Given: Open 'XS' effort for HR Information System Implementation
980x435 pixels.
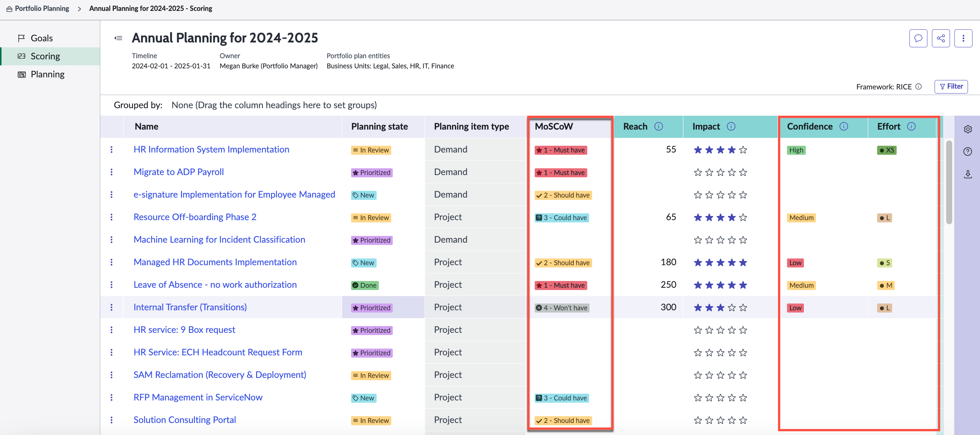Looking at the screenshot, I should [886, 150].
